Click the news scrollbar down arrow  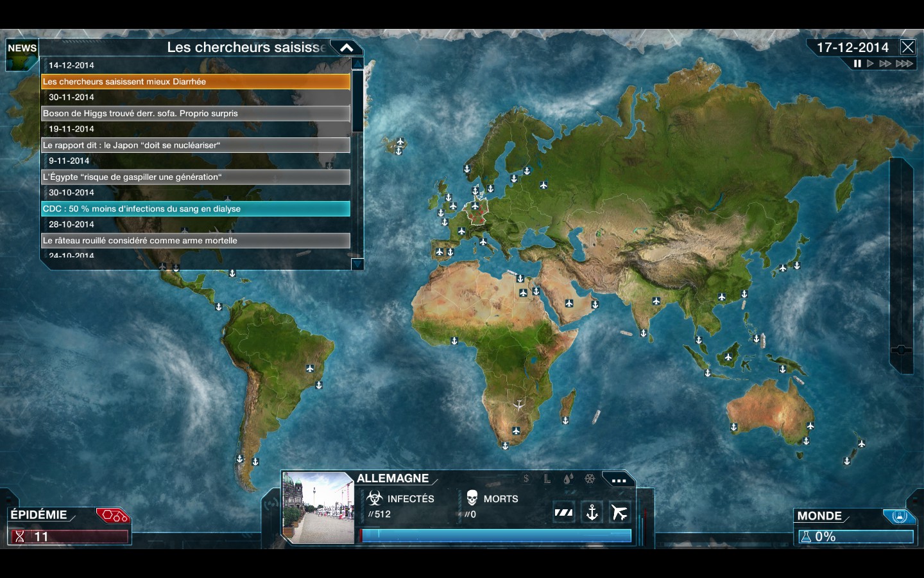point(357,263)
